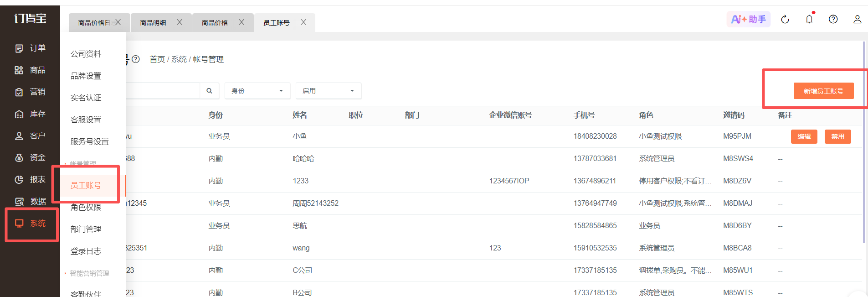Open the 启用 status dropdown
This screenshot has height=297, width=868.
click(329, 91)
